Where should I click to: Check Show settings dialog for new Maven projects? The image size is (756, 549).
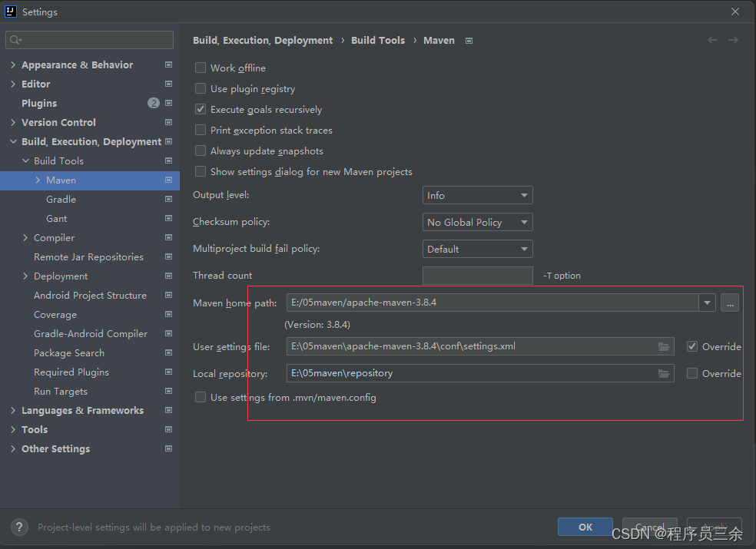(201, 171)
